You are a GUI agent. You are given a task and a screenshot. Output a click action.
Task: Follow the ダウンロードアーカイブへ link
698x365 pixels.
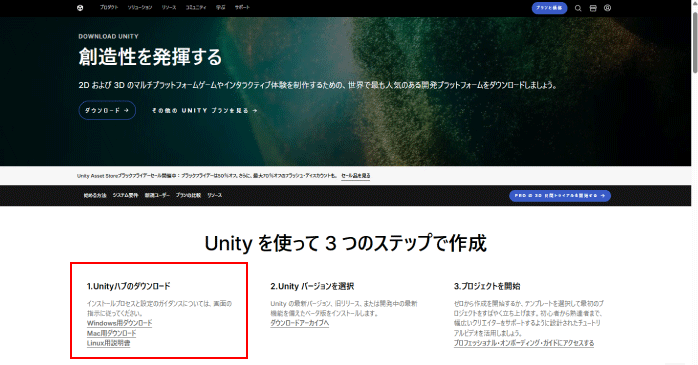[300, 323]
